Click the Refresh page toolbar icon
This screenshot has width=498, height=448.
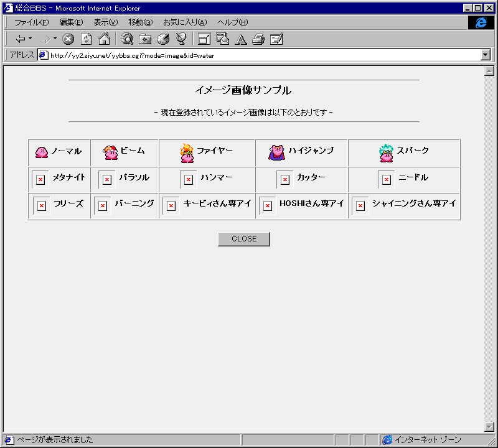(x=86, y=39)
